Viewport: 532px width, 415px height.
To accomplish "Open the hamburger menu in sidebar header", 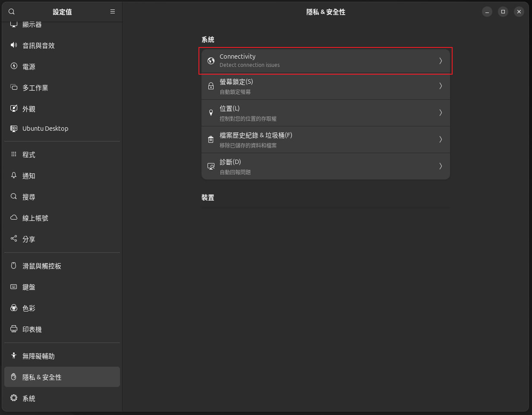I will click(113, 12).
